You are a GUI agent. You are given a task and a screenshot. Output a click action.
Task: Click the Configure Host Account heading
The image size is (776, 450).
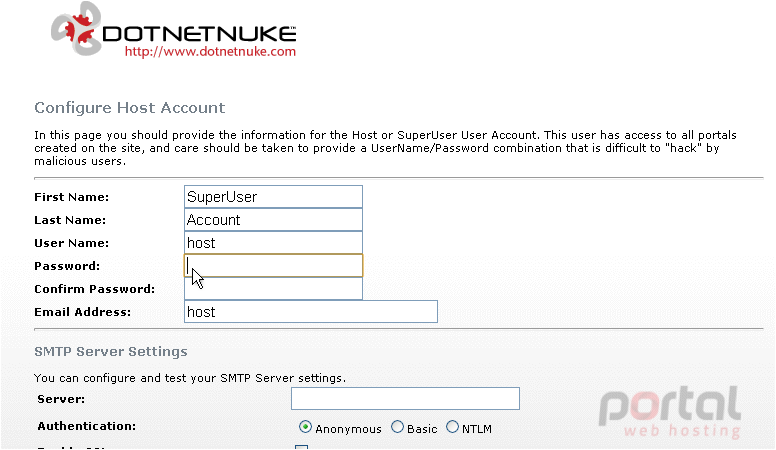click(x=130, y=108)
